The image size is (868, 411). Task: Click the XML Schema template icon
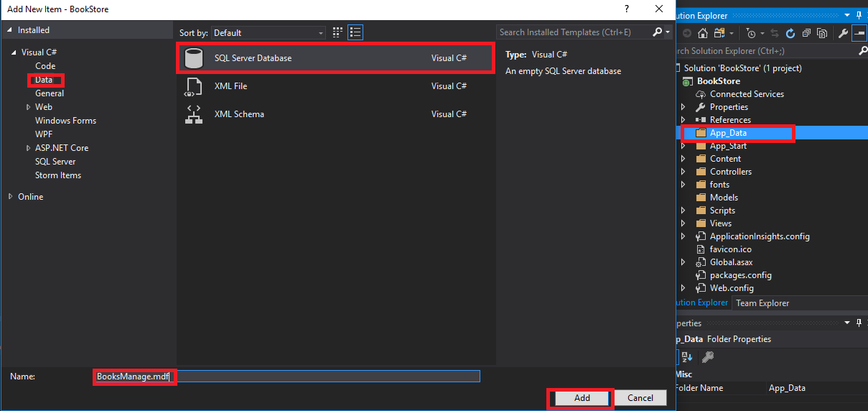tap(193, 114)
